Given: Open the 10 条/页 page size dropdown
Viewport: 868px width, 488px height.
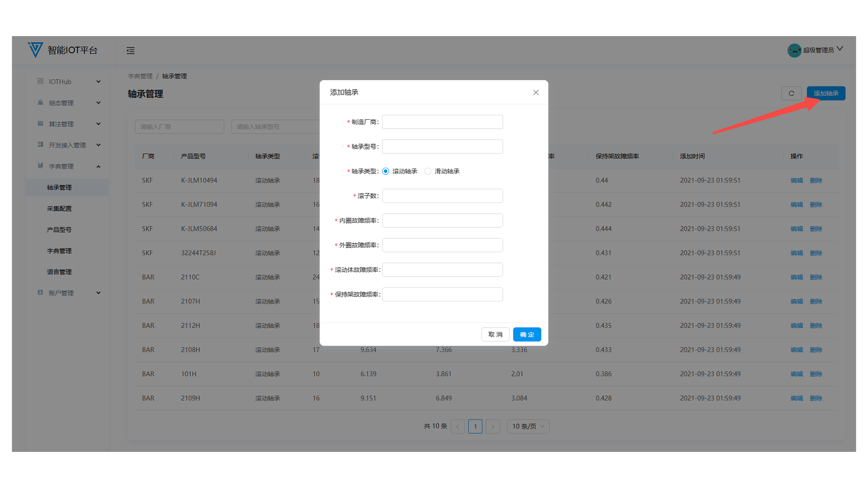Looking at the screenshot, I should click(528, 427).
